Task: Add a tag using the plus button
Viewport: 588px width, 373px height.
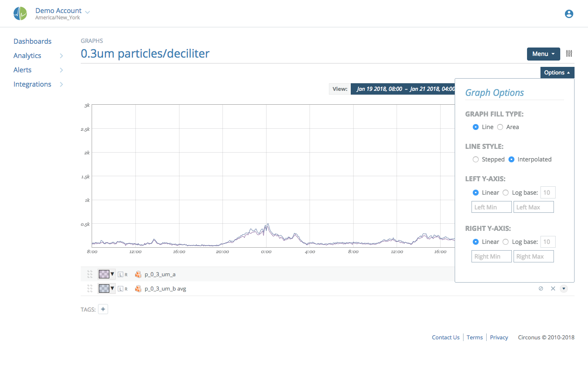Action: pyautogui.click(x=103, y=309)
